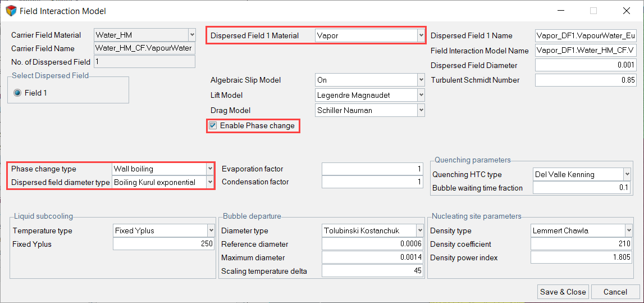644x303 pixels.
Task: Click the Field Interaction Model app icon
Action: pos(11,11)
